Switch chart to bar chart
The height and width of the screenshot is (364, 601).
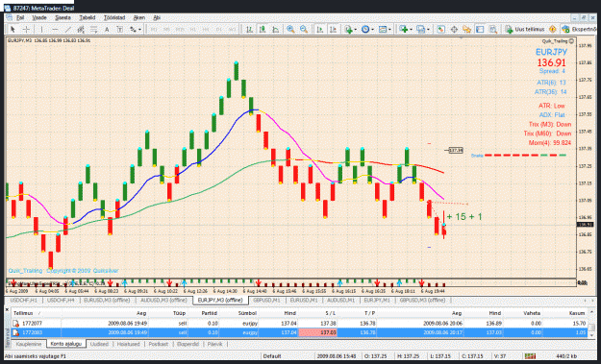(249, 29)
